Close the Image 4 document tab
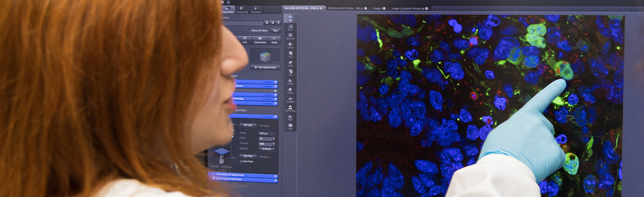 (x=384, y=8)
